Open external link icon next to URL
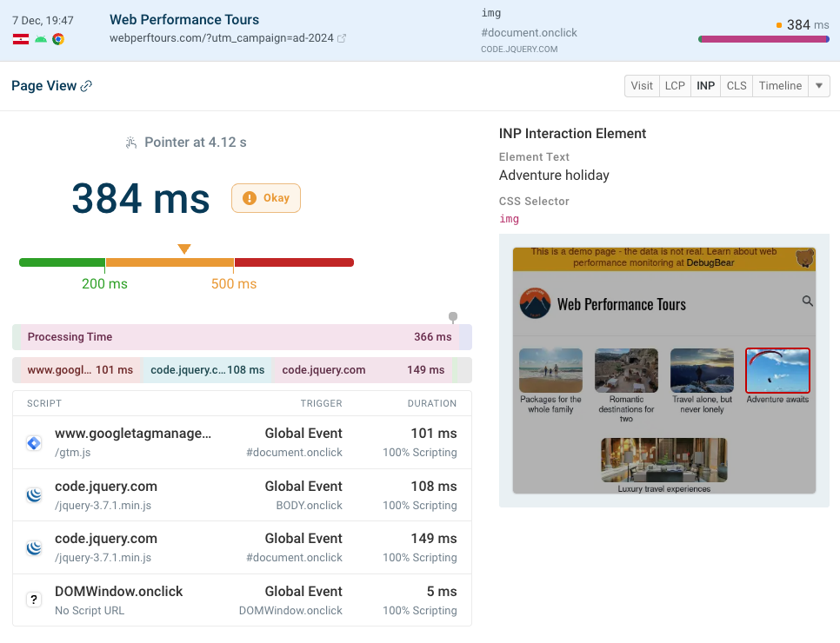 pyautogui.click(x=342, y=38)
